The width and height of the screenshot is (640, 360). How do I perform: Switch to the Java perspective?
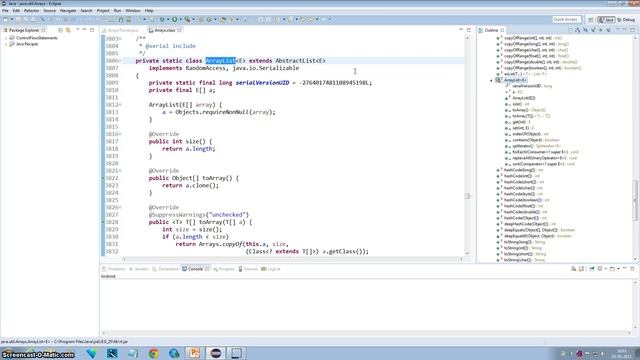click(x=606, y=20)
